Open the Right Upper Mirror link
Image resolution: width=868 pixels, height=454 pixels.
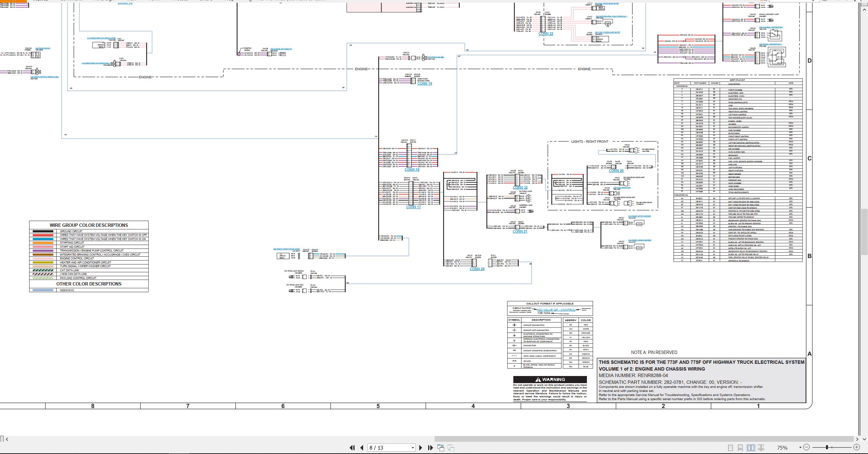click(x=639, y=216)
